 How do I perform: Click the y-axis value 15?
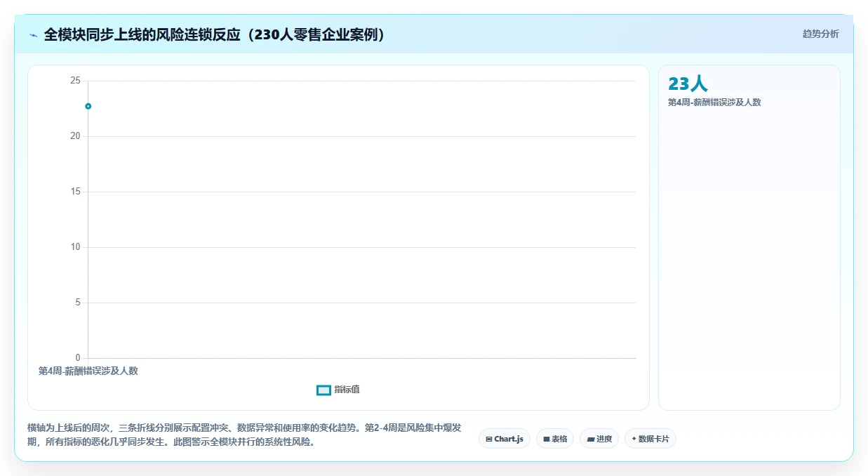click(75, 192)
